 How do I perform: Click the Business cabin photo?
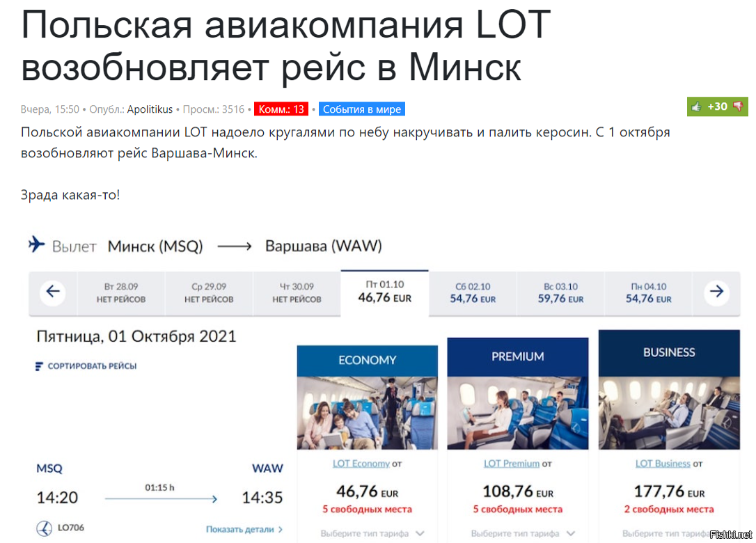click(669, 413)
